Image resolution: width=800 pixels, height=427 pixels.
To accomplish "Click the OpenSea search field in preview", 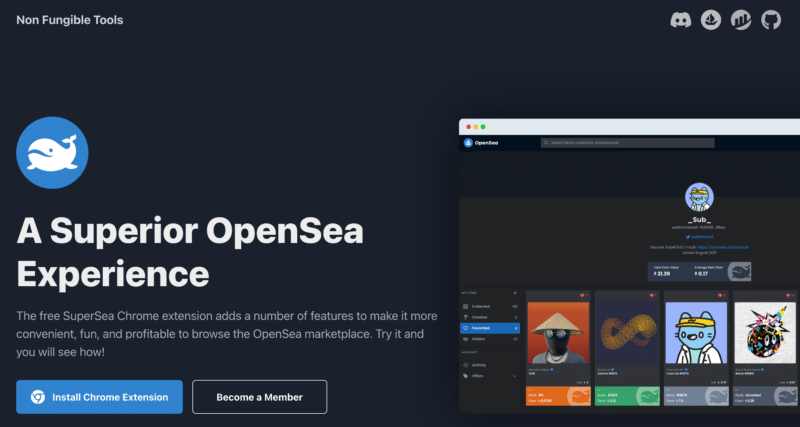I will [x=628, y=143].
